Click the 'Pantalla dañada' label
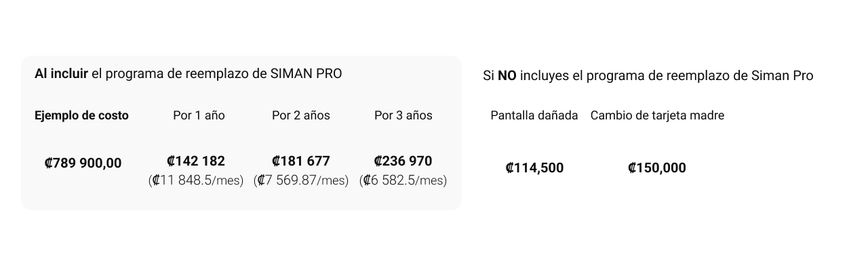The height and width of the screenshot is (266, 868). point(534,115)
